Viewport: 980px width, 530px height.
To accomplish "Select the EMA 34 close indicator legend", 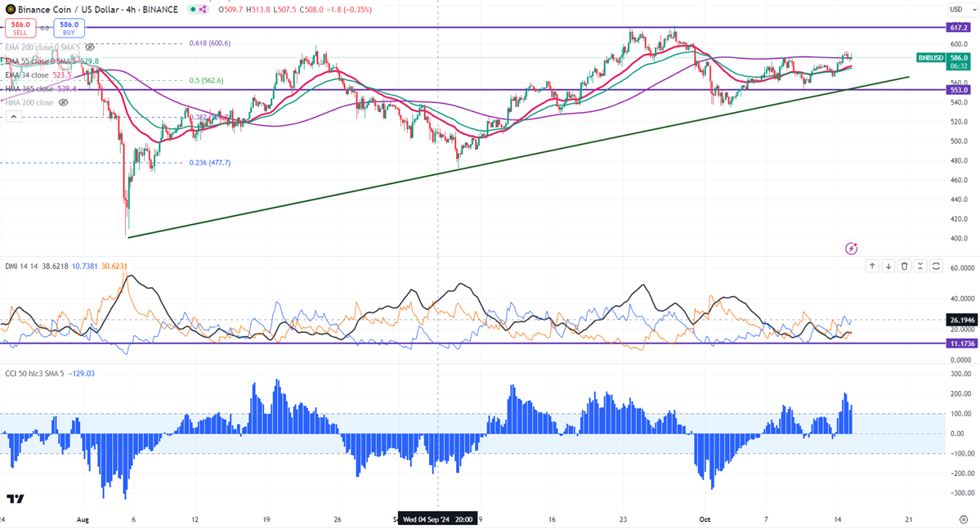I will (38, 74).
